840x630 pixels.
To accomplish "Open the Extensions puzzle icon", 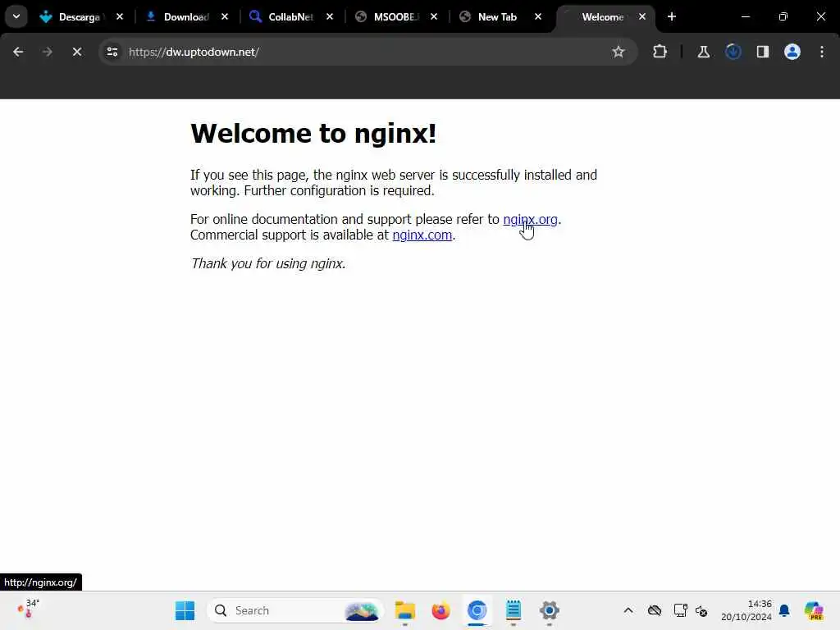I will click(660, 52).
